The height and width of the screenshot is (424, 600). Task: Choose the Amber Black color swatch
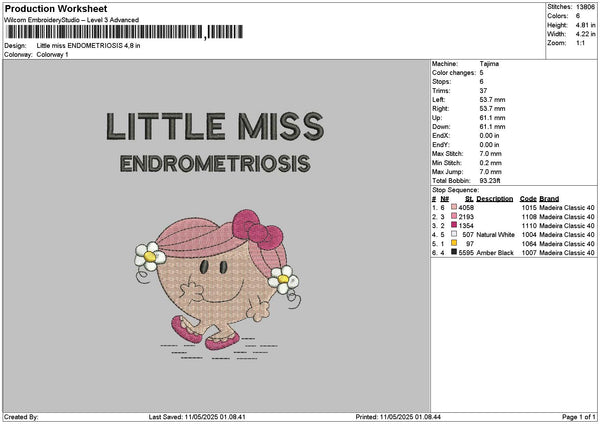(454, 252)
